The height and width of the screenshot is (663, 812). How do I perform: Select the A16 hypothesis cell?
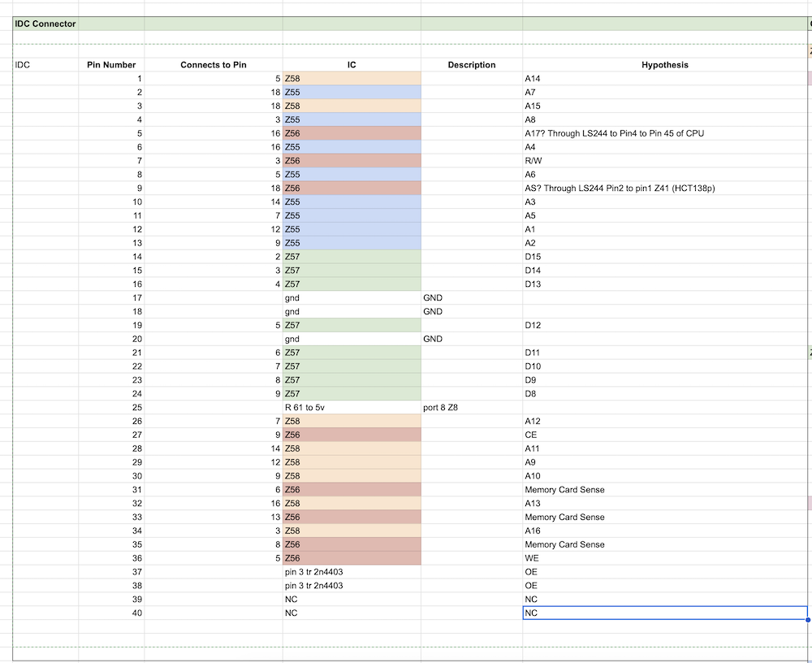(665, 531)
